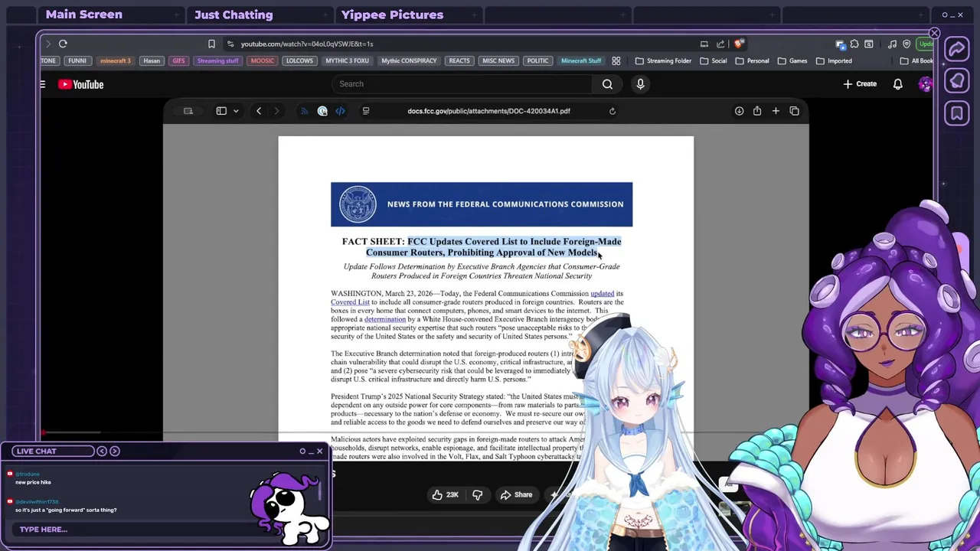Viewport: 980px width, 551px height.
Task: Click the browser Update button
Action: [x=926, y=44]
